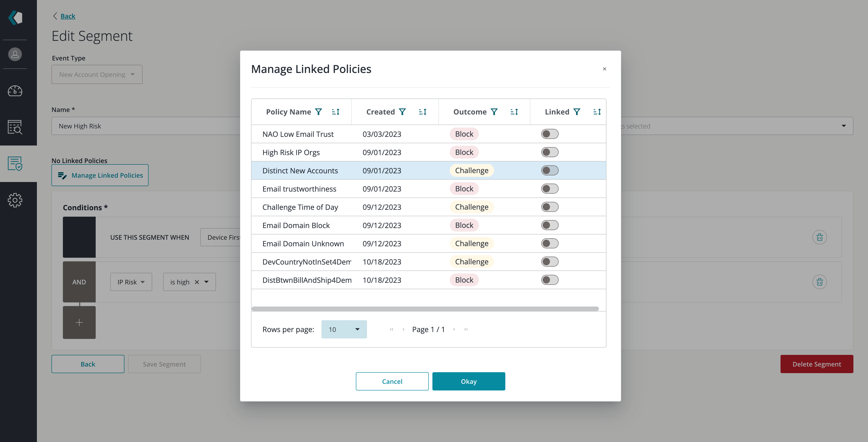
Task: Toggle Linked for DevCountryNotInSet4Dem
Action: click(550, 262)
